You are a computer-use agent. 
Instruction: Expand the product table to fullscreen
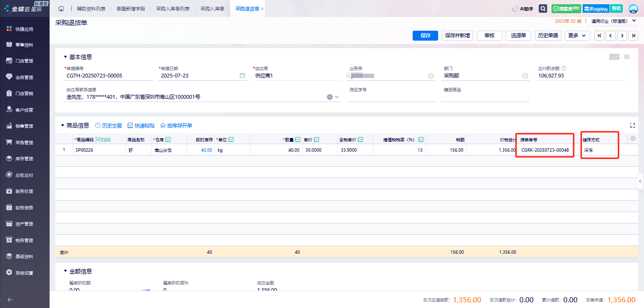tap(632, 125)
